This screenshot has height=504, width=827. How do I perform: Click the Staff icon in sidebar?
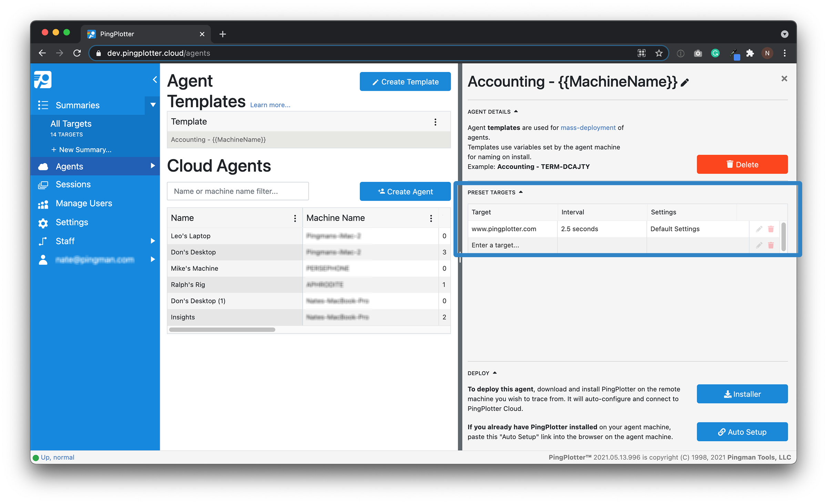point(43,241)
